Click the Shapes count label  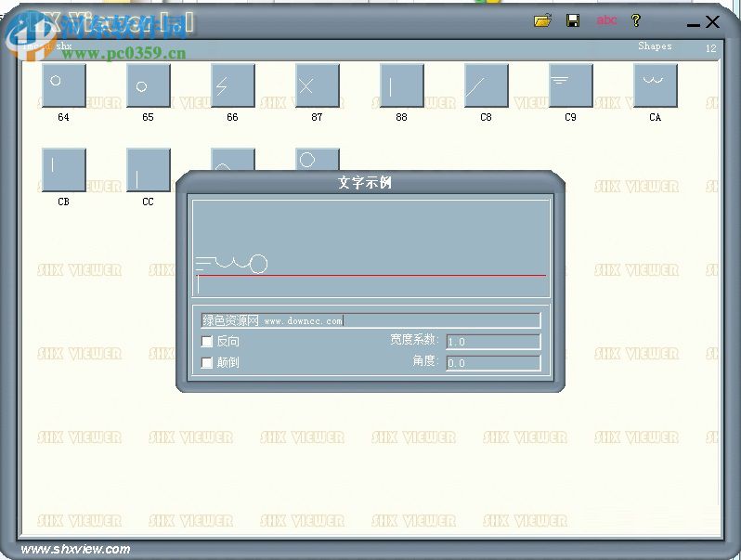point(655,46)
